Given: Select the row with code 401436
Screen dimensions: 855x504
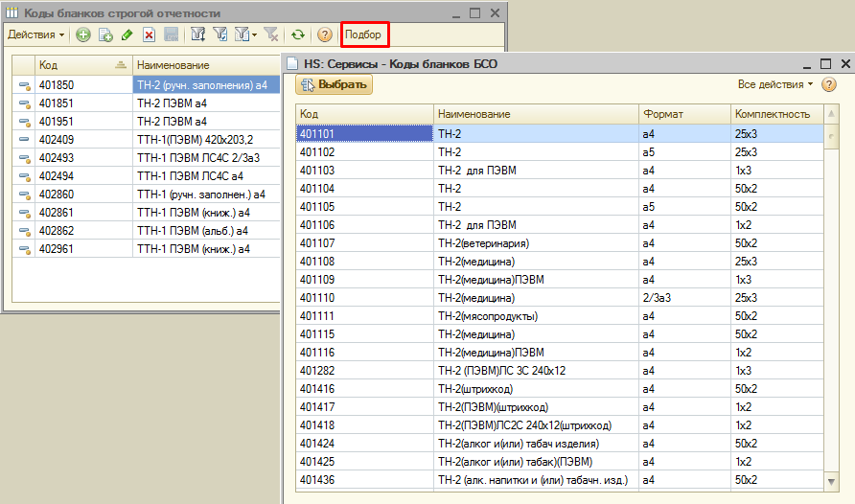Looking at the screenshot, I should (560, 480).
